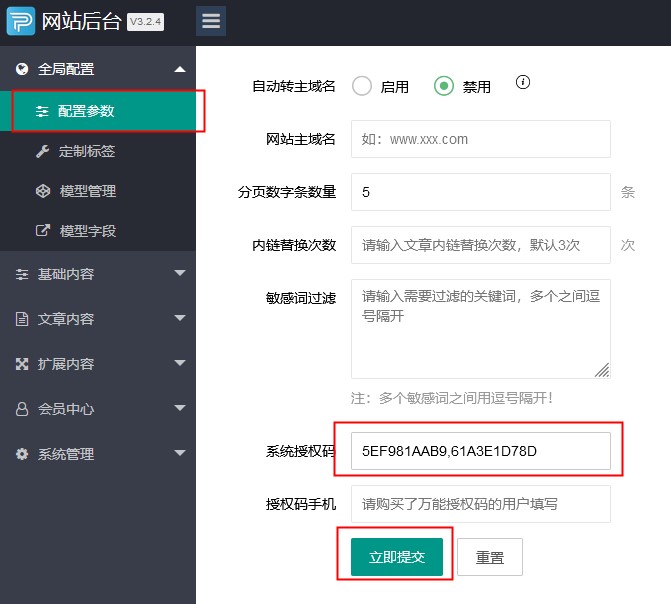Open the 定制标签 menu item
Viewport: 671px width, 604px height.
pos(98,151)
